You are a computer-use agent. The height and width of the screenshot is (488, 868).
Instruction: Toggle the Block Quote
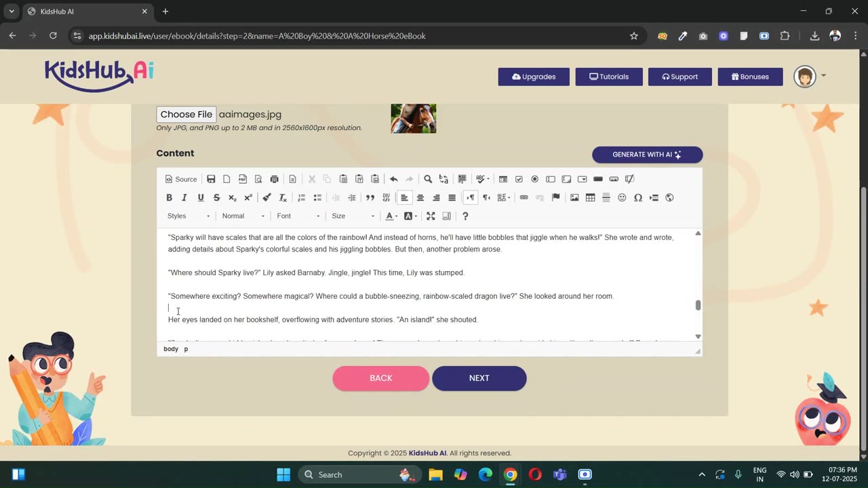(370, 197)
